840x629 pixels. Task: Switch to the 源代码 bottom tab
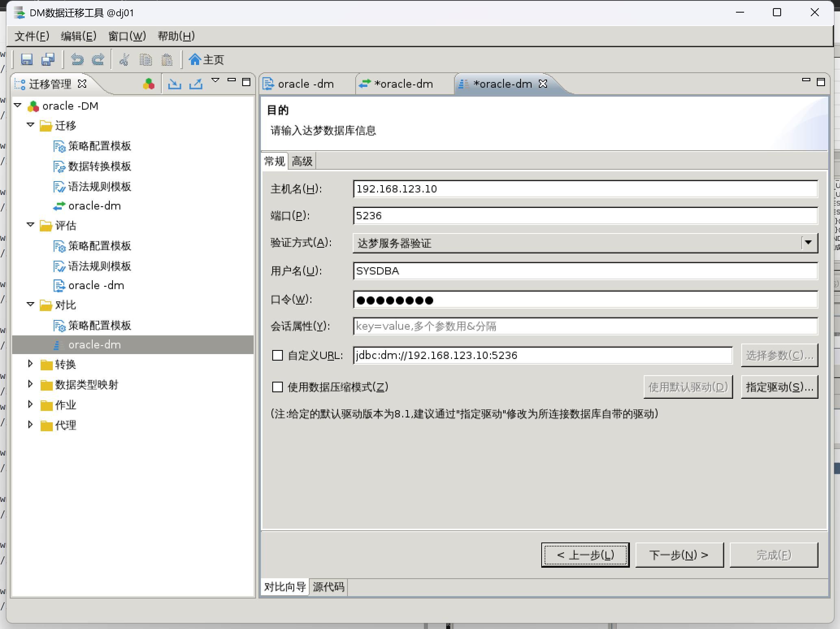[x=328, y=587]
